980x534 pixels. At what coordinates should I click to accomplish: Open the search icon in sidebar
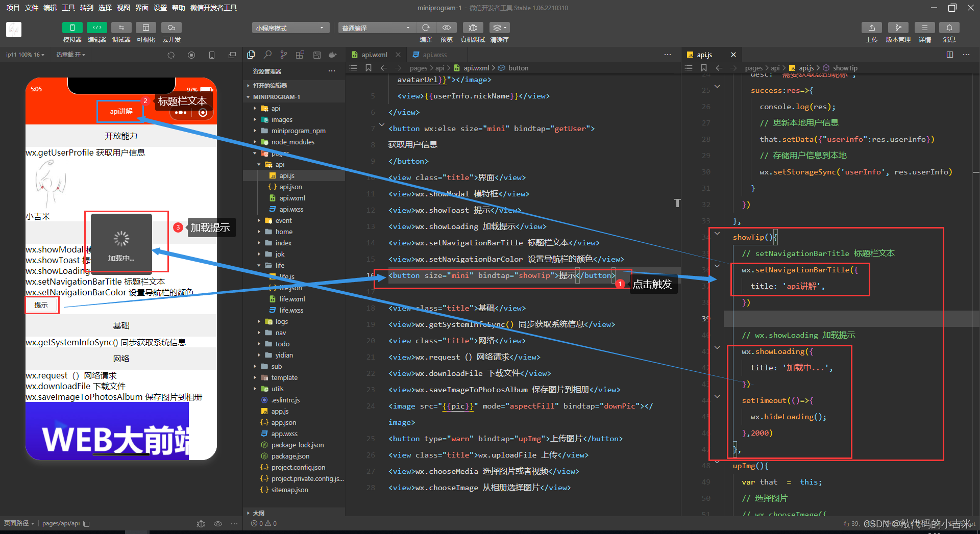pyautogui.click(x=267, y=55)
